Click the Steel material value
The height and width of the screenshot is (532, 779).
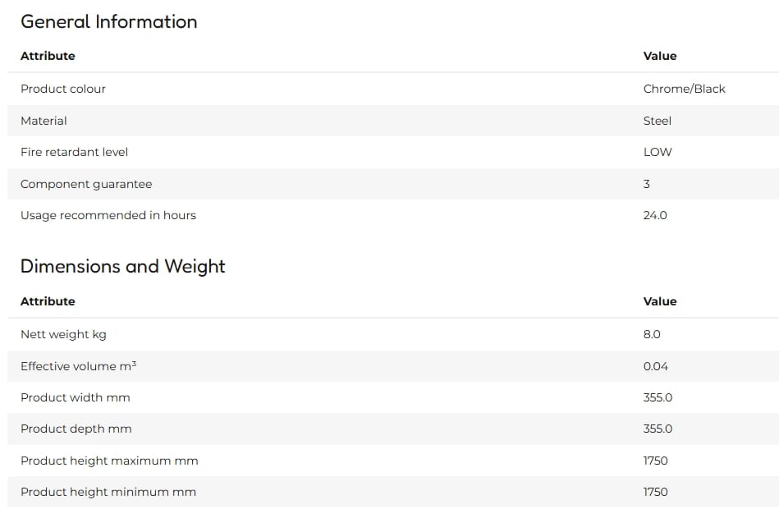coord(658,121)
